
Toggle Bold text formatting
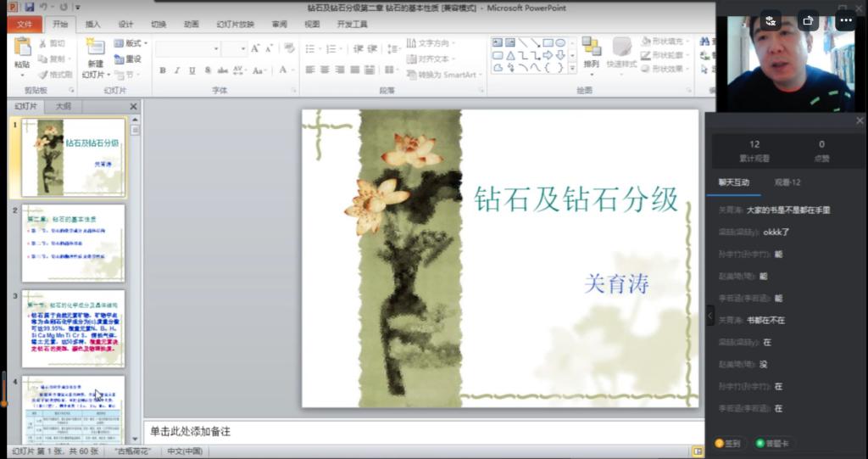point(163,70)
